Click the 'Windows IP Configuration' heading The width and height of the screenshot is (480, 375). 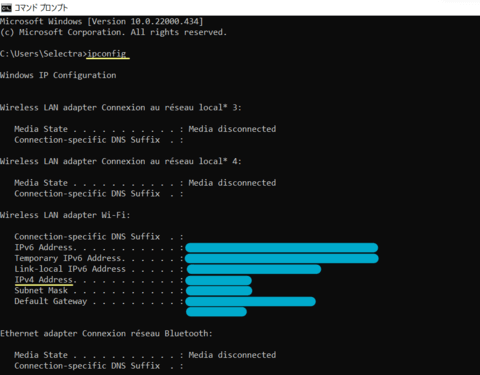[58, 75]
